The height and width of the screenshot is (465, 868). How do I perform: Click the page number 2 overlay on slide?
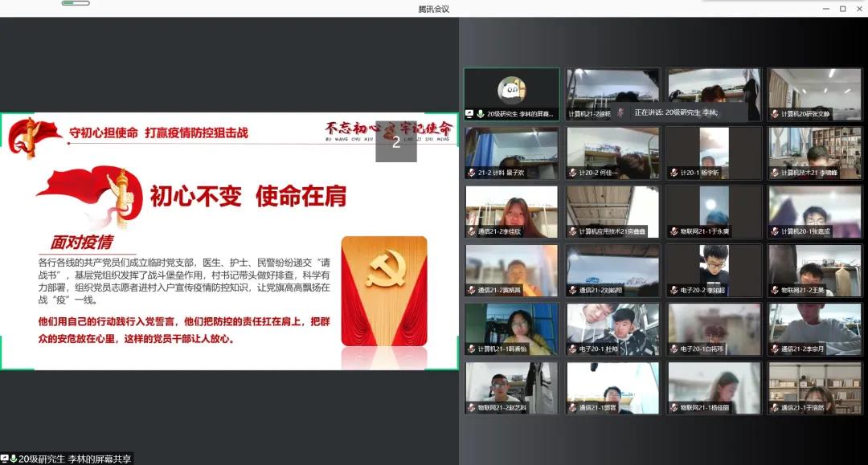(x=395, y=143)
